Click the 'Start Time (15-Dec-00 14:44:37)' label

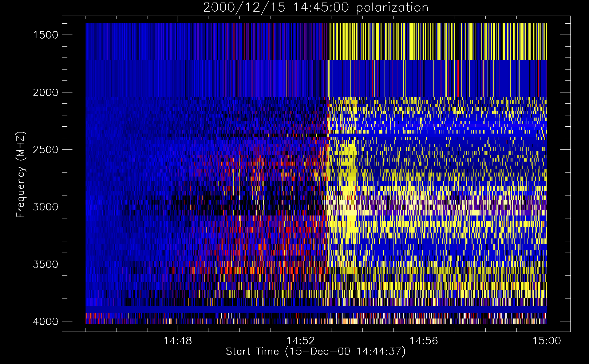[316, 352]
